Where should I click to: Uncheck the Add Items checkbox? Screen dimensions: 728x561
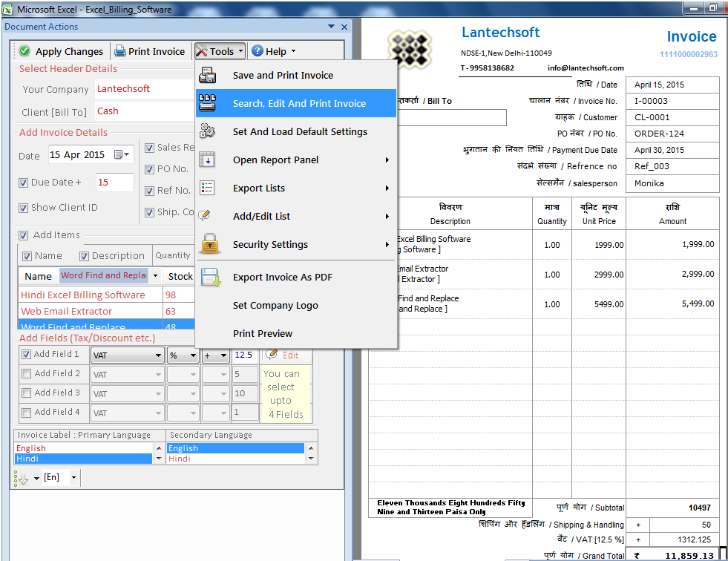[x=23, y=235]
